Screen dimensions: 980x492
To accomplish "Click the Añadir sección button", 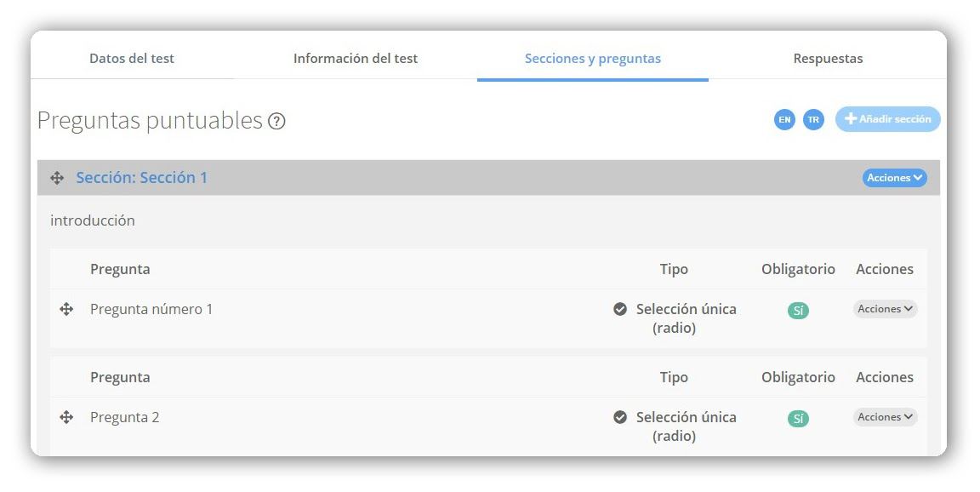I will pyautogui.click(x=888, y=119).
